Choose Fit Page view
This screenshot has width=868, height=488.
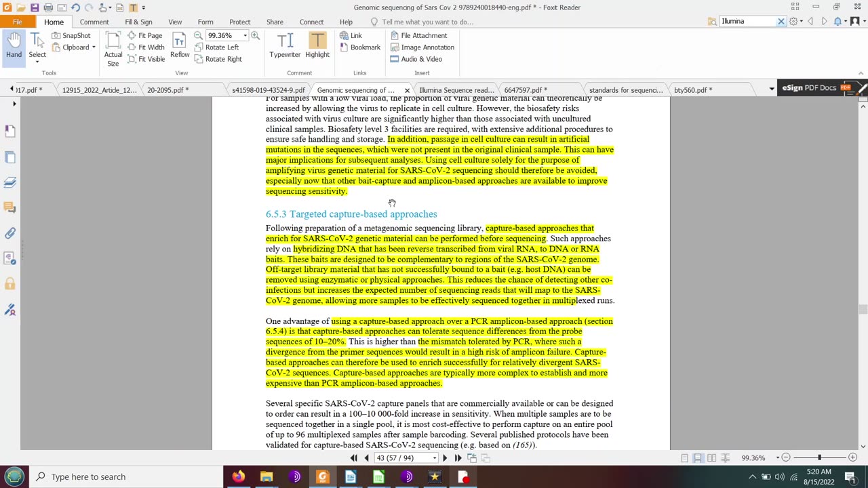click(x=144, y=35)
